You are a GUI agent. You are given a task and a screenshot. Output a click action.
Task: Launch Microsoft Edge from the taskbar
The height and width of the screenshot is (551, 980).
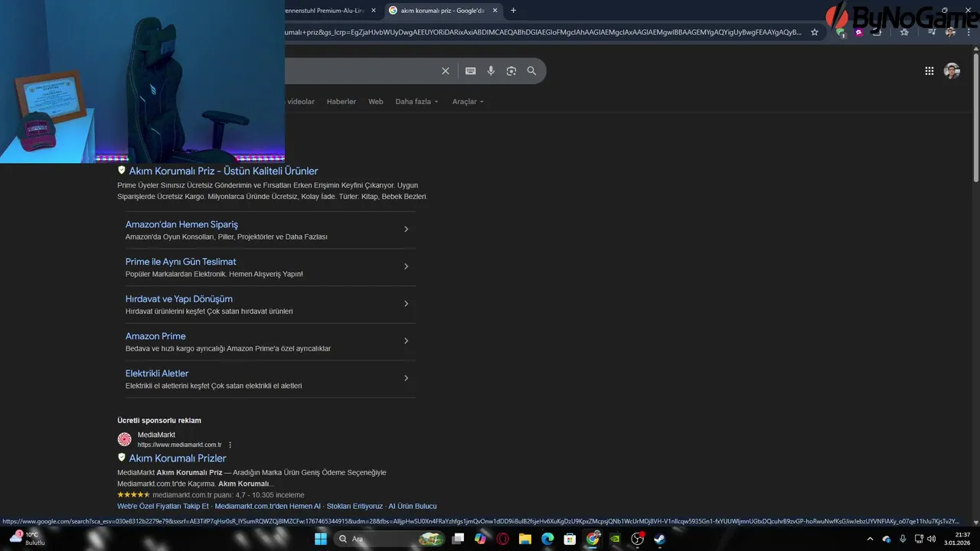(547, 539)
